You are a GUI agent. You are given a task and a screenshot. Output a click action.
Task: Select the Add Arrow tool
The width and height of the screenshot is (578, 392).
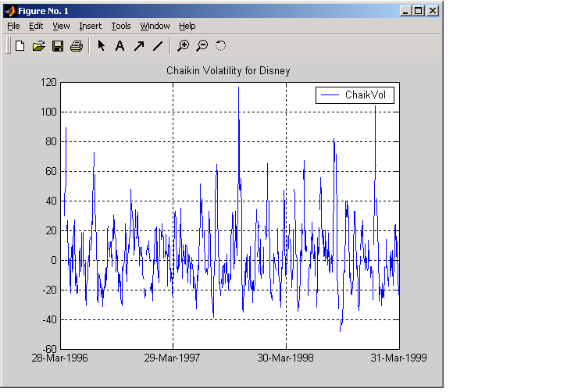139,46
